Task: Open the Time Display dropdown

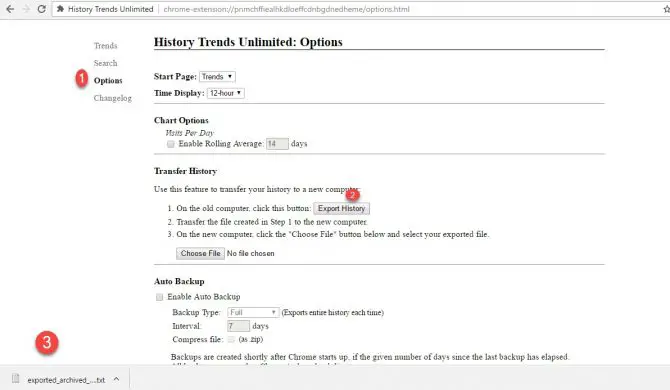Action: 226,93
